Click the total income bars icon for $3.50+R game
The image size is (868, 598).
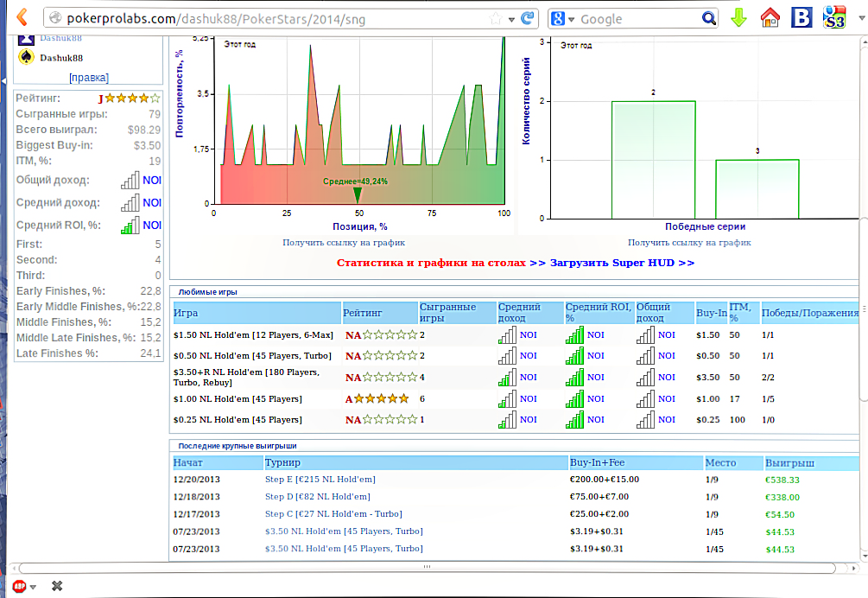click(x=645, y=377)
